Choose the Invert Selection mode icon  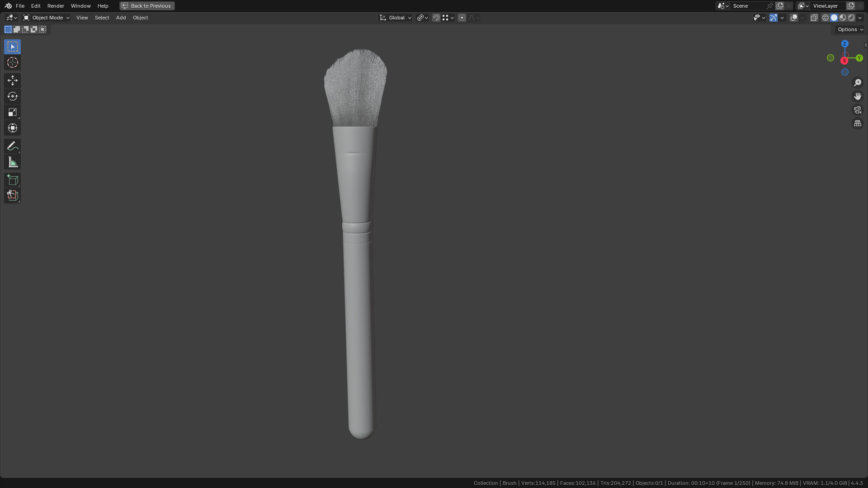(34, 29)
